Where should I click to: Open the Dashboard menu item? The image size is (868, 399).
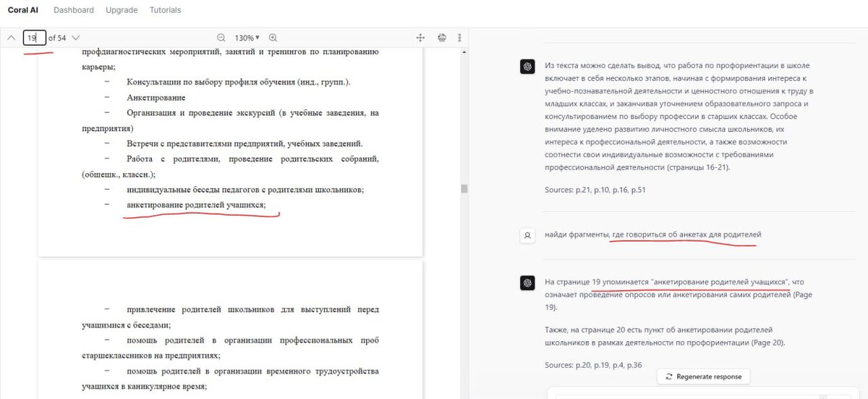click(x=74, y=10)
